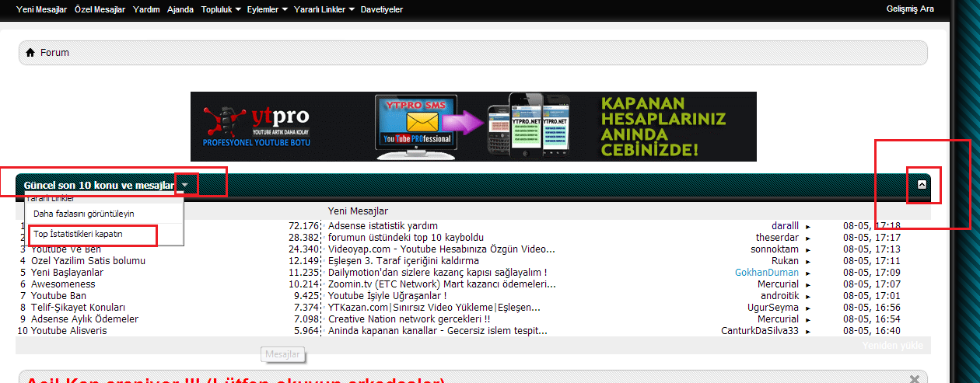Click timestamp 08-05, 16:40
This screenshot has height=383, width=980.
[x=872, y=331]
